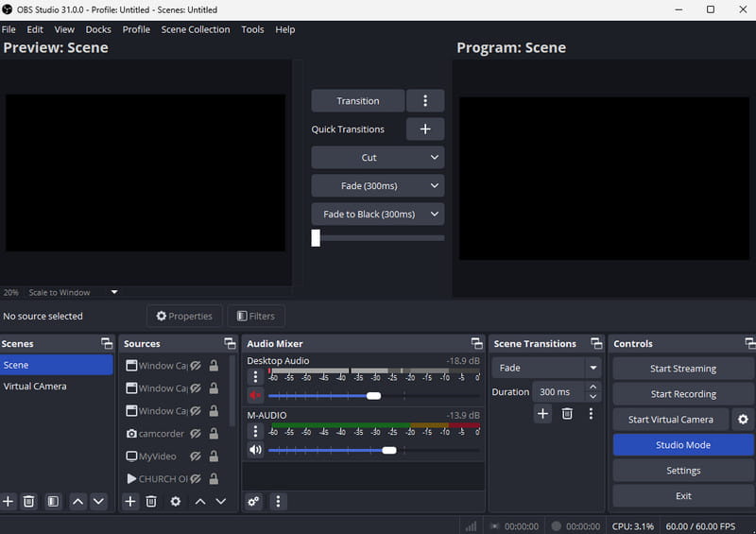Image resolution: width=756 pixels, height=534 pixels.
Task: Undock the Sources panel
Action: (230, 343)
